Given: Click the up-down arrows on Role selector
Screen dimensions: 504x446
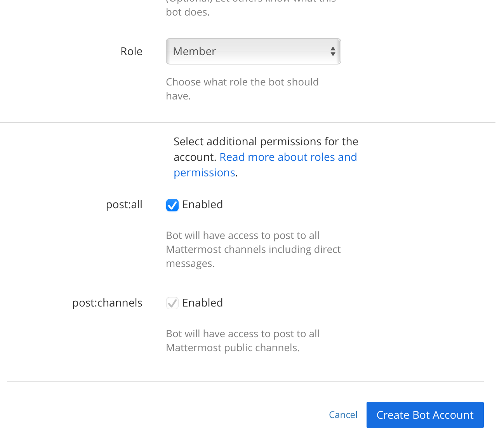Looking at the screenshot, I should coord(333,51).
